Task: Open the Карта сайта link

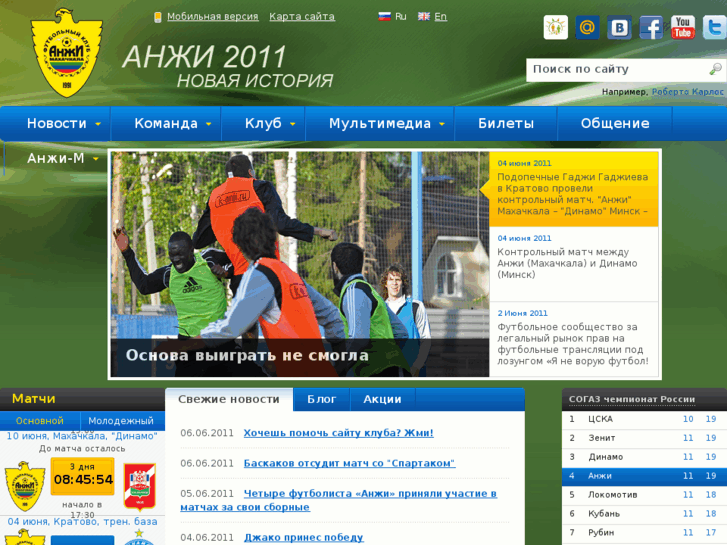Action: (x=302, y=17)
